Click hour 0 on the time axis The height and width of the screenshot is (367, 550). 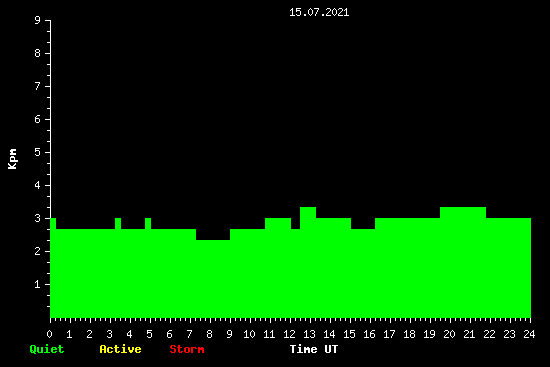tap(49, 334)
